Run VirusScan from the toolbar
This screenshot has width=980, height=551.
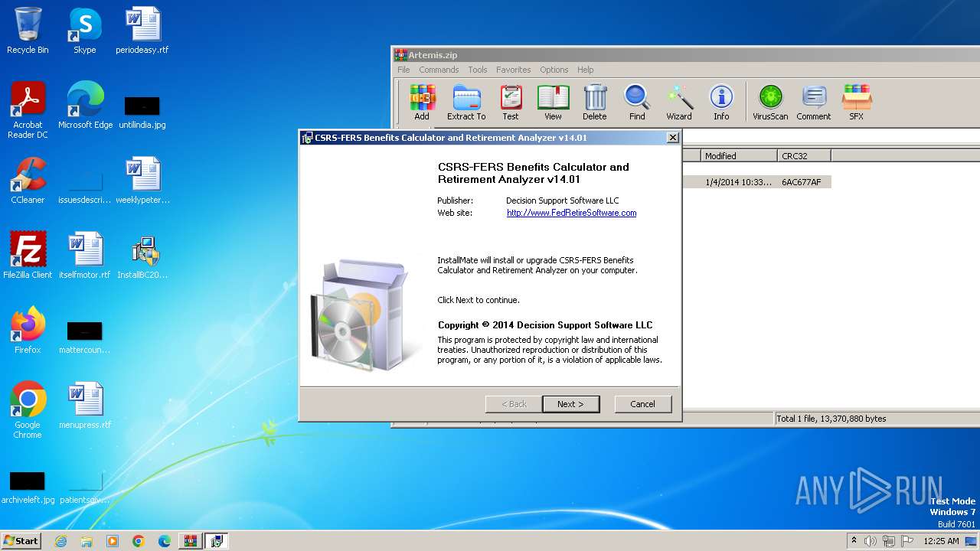[x=770, y=103]
